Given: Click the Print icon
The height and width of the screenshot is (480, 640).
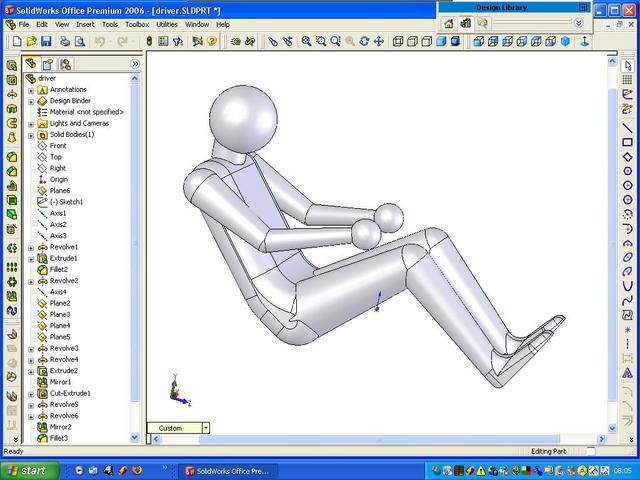Looking at the screenshot, I should pos(65,41).
